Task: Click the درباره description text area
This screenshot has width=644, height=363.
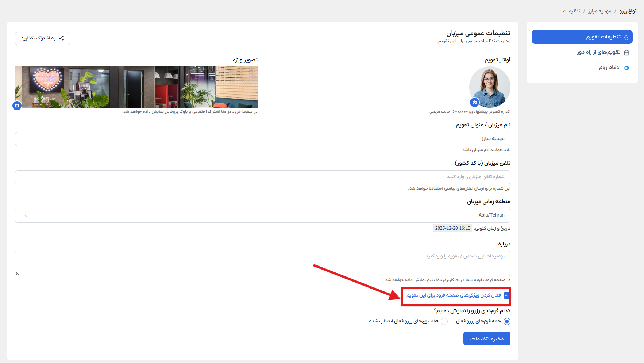Action: (x=263, y=263)
